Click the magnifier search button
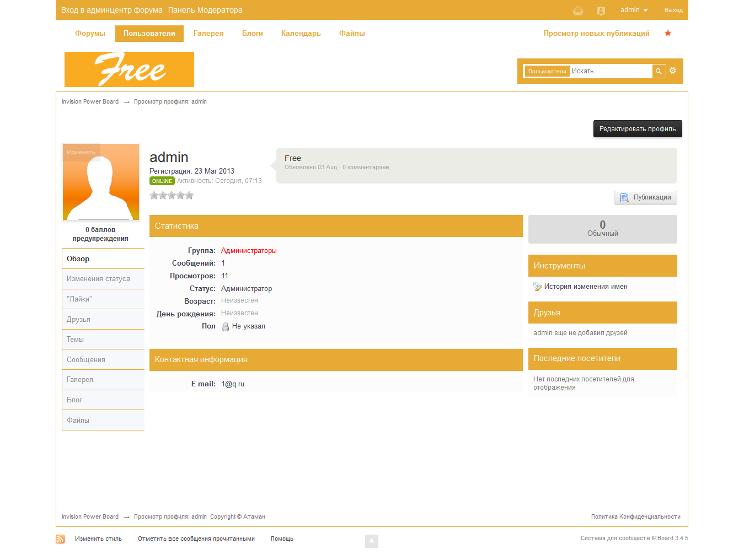The image size is (744, 560). (x=659, y=71)
